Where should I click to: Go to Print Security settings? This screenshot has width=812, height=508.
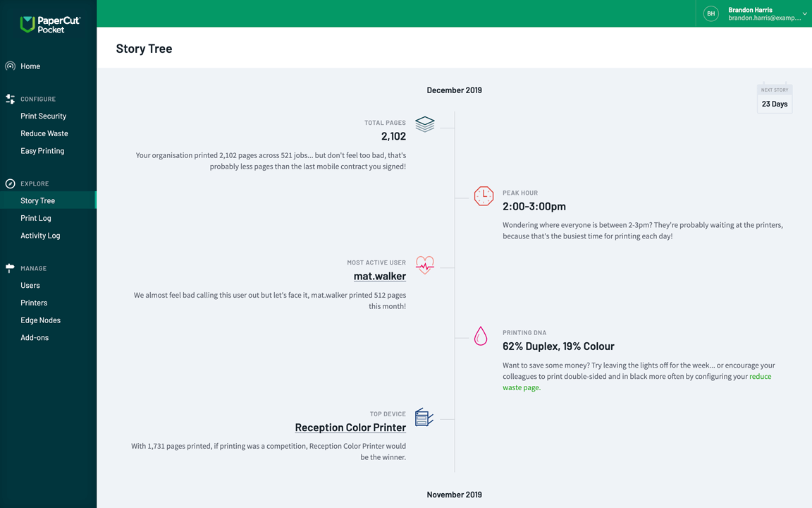pos(43,116)
